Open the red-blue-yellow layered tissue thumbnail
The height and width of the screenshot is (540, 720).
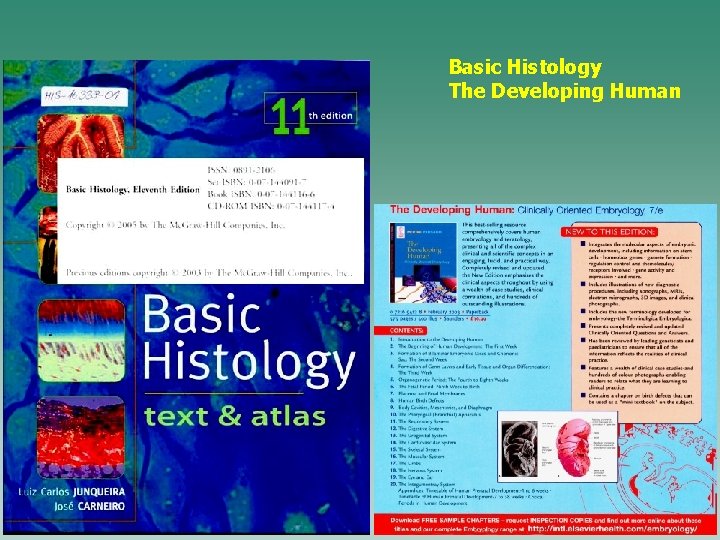81,340
